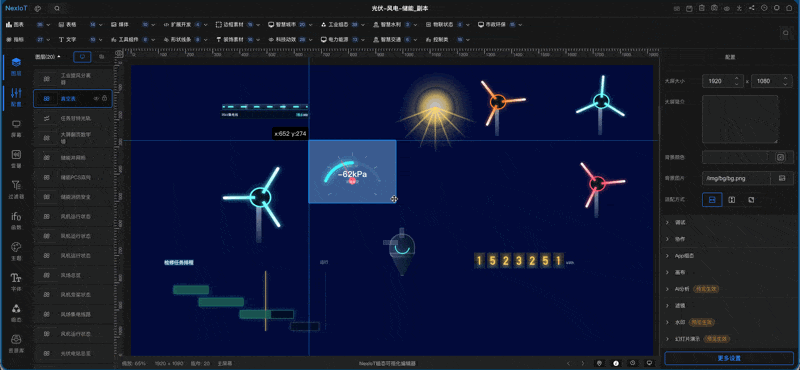Viewport: 800px width, 370px height.
Task: Expand the 画布 canvas section
Action: [729, 272]
